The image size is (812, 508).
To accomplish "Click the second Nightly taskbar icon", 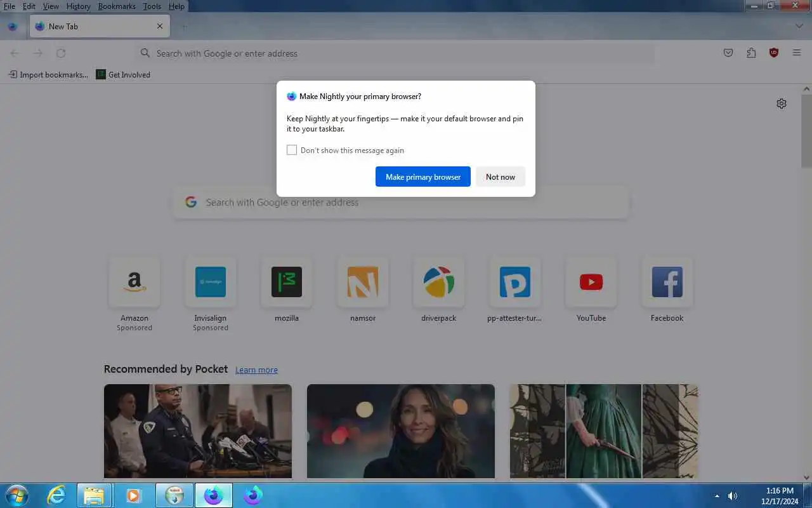I will pos(253,495).
